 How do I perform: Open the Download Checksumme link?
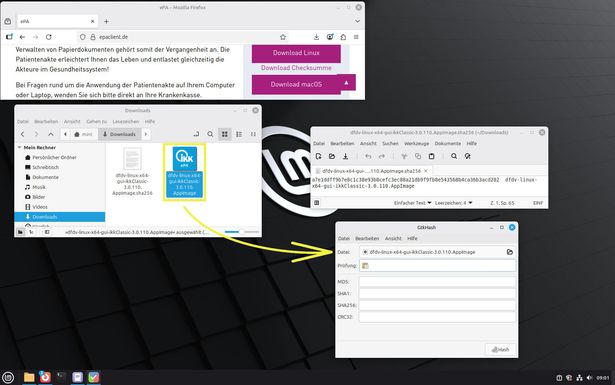pos(296,68)
